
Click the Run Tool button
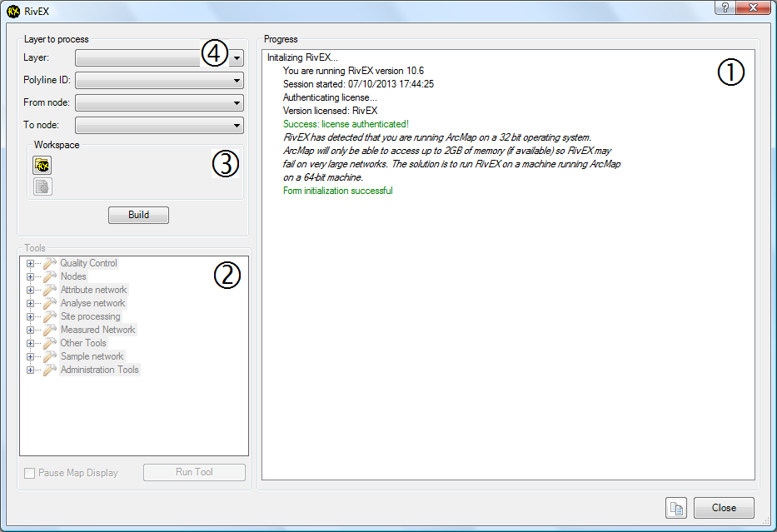(194, 472)
